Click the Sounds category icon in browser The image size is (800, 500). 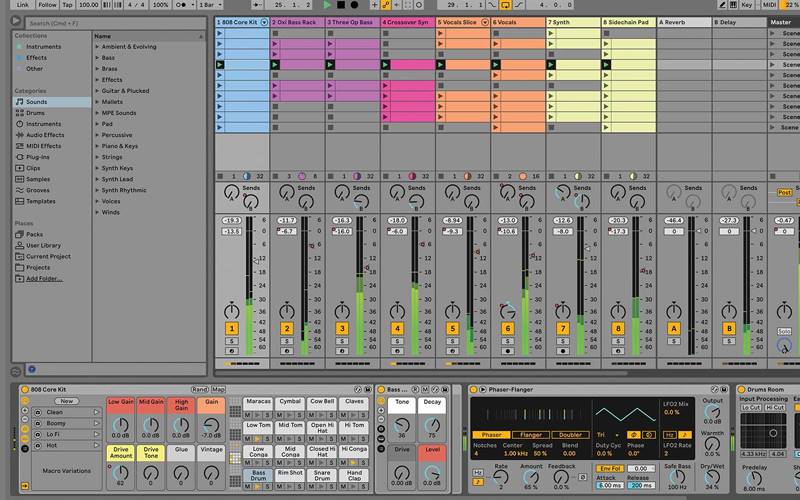tap(20, 102)
